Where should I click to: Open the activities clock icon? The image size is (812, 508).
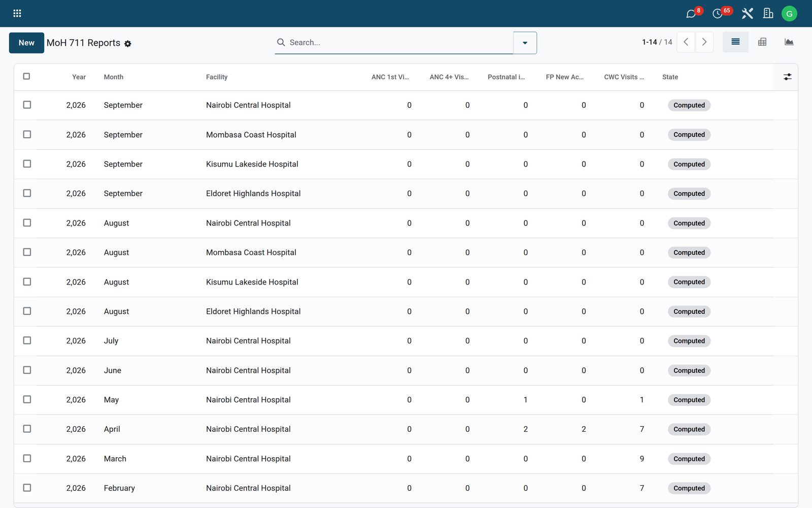(717, 14)
